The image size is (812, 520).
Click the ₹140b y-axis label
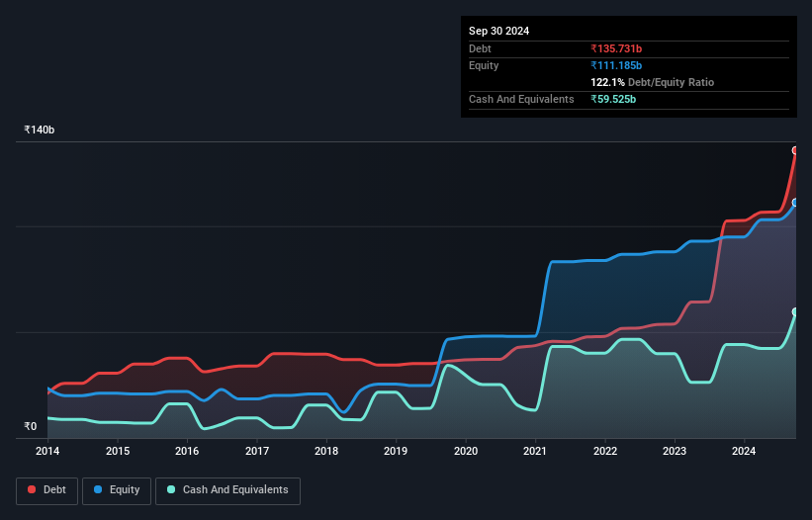[40, 130]
